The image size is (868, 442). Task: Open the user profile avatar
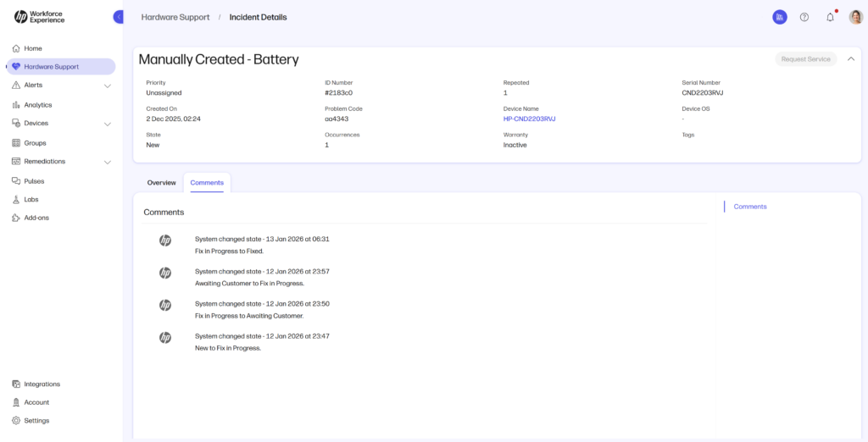856,17
